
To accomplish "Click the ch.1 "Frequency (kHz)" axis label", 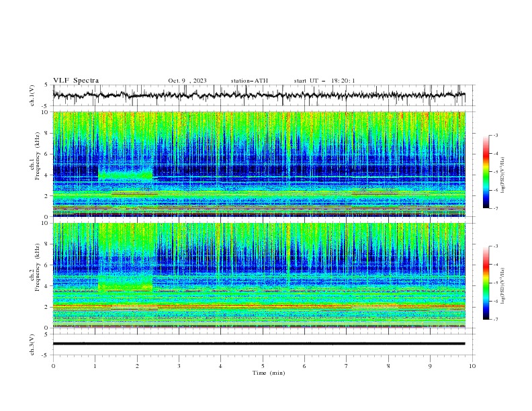I will 37,156.
